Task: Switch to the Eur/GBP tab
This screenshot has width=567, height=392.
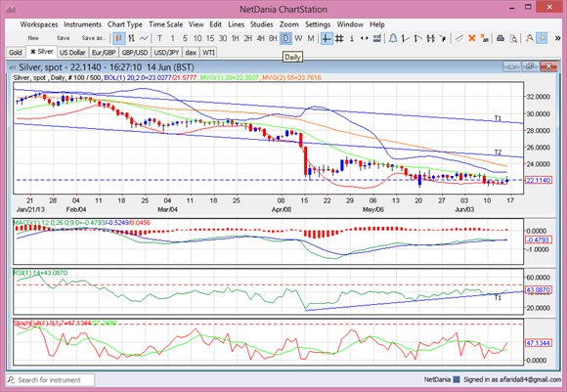Action: (x=104, y=53)
